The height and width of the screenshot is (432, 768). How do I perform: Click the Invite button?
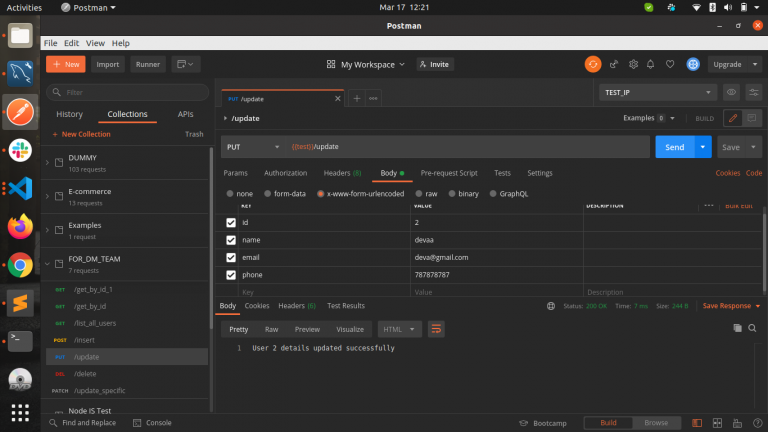click(435, 64)
